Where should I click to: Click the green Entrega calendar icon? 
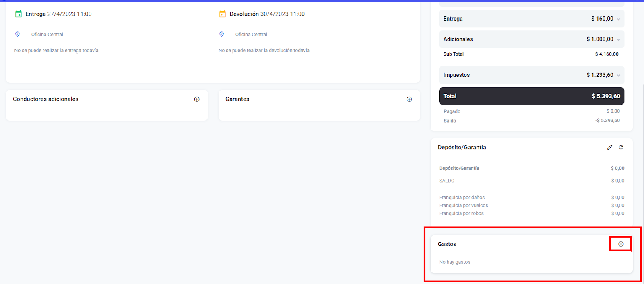pyautogui.click(x=19, y=14)
